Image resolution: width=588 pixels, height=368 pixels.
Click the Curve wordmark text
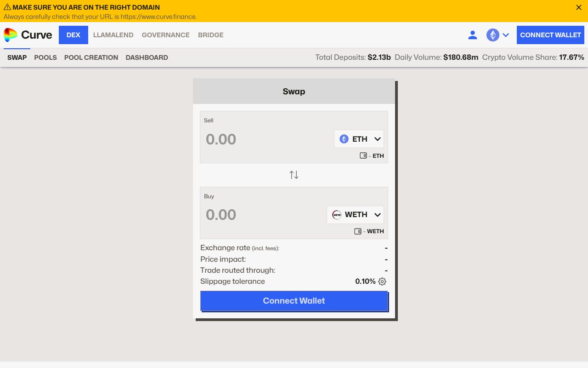(37, 35)
